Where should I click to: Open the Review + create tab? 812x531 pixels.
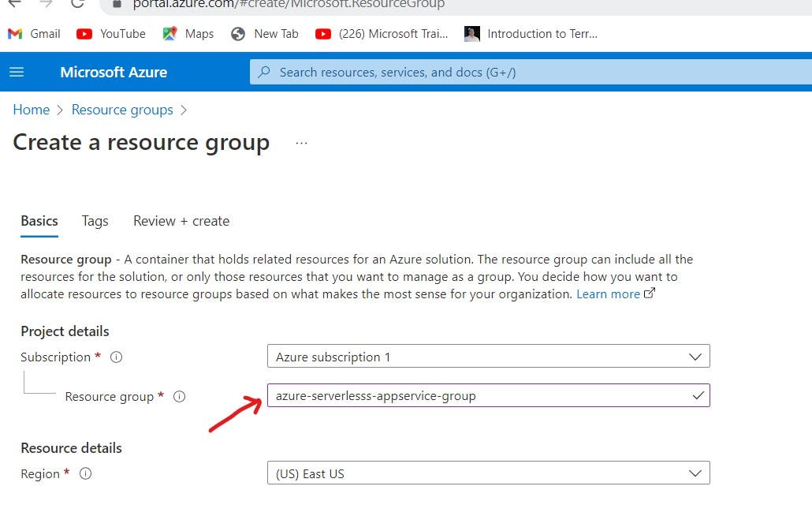[181, 221]
